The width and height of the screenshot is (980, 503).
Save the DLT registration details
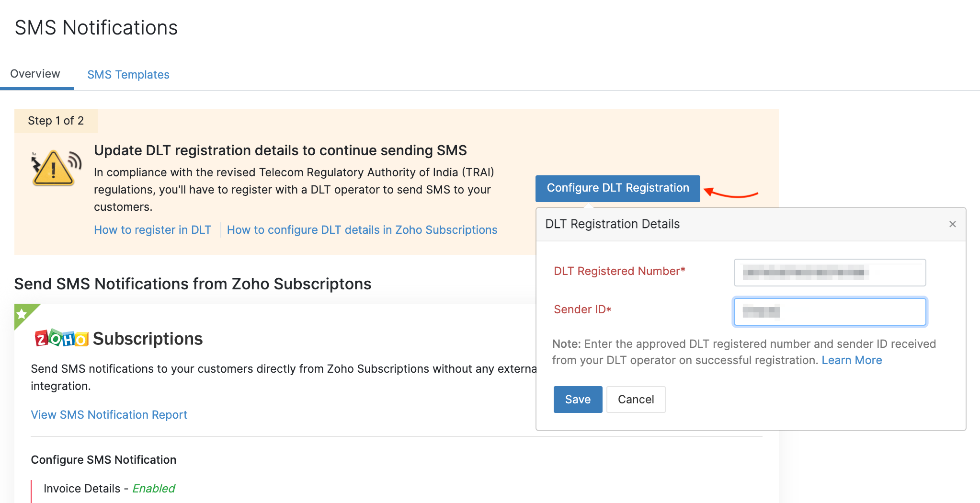(578, 399)
